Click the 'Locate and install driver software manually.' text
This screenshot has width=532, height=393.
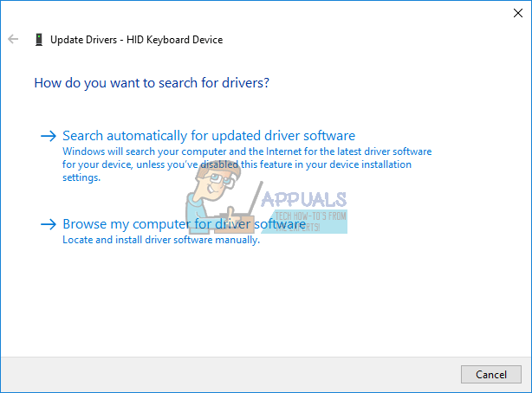click(x=161, y=240)
